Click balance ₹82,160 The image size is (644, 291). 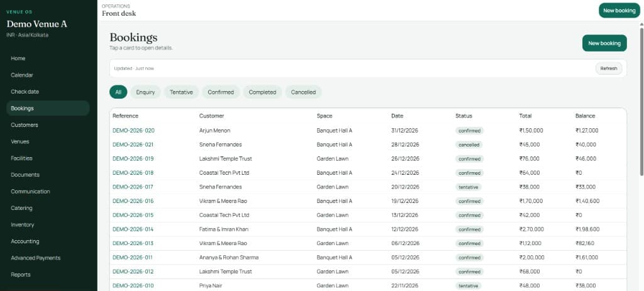click(585, 243)
